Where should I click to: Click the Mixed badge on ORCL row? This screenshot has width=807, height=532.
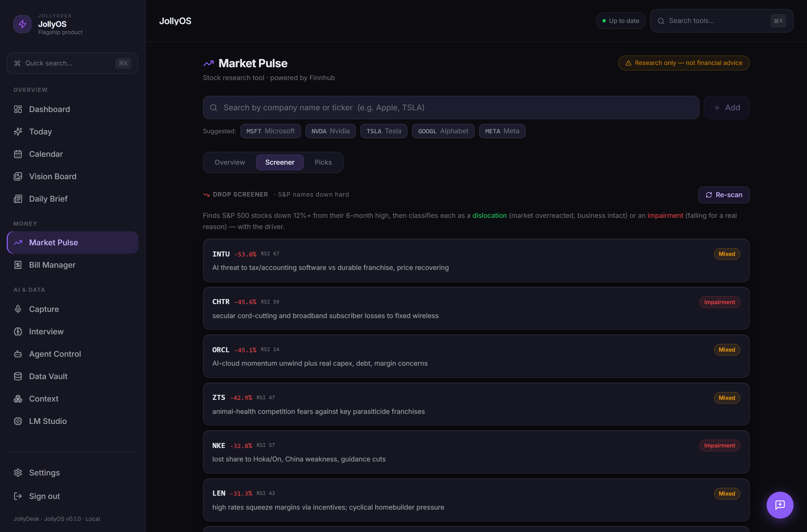coord(727,350)
